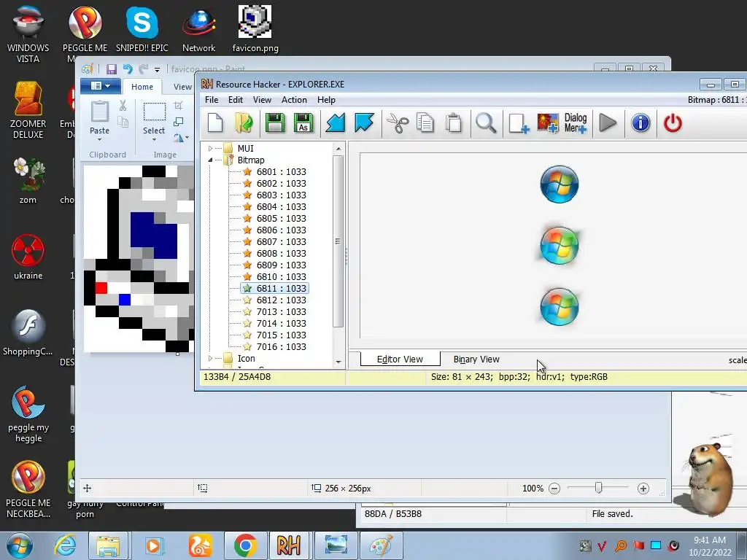Image resolution: width=747 pixels, height=560 pixels.
Task: Click the Cut scissors icon
Action: [x=398, y=123]
